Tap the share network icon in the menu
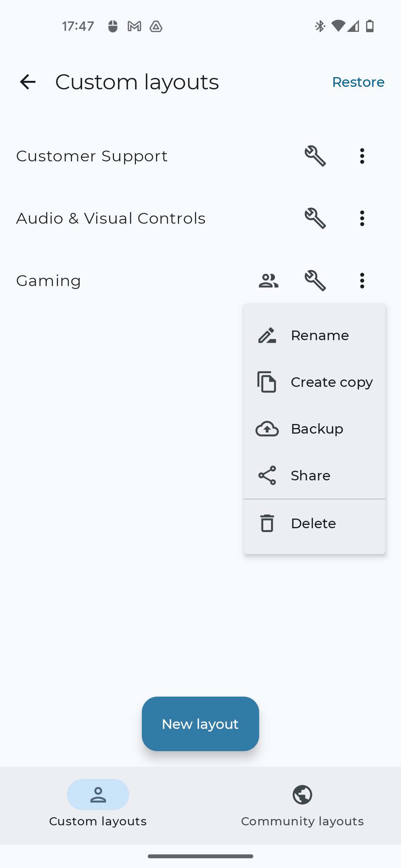 [x=266, y=475]
